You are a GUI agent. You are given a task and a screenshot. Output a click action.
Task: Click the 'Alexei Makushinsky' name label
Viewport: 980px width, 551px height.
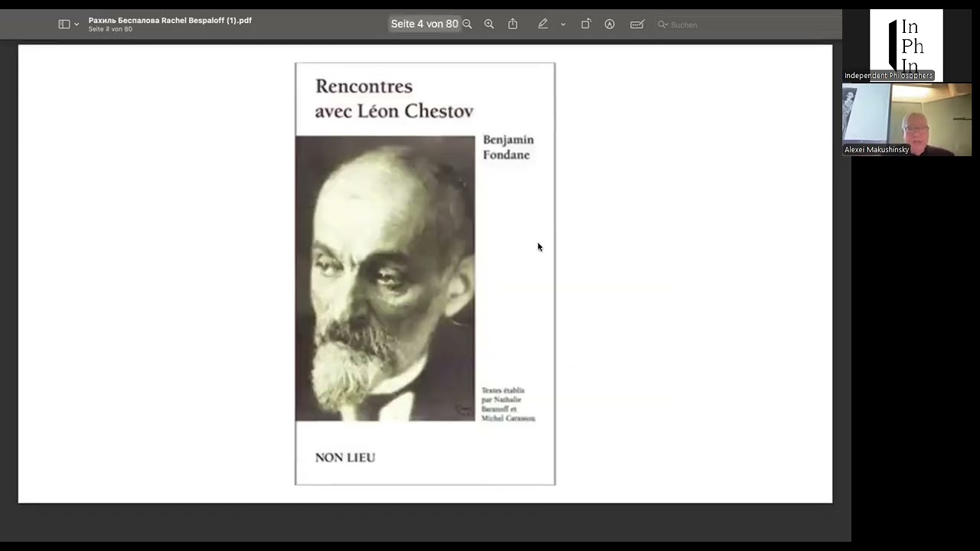[x=877, y=150]
